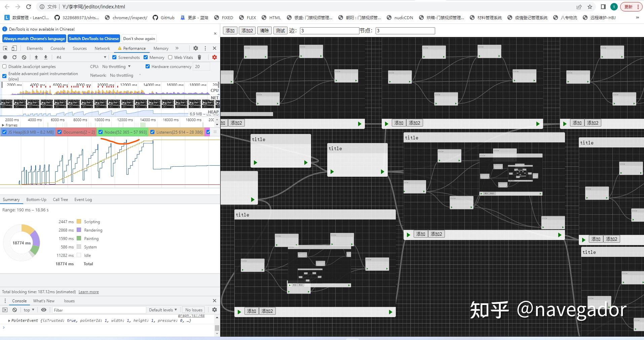Viewport: 644px width, 340px height.
Task: Start a new Performance recording
Action: pos(5,57)
